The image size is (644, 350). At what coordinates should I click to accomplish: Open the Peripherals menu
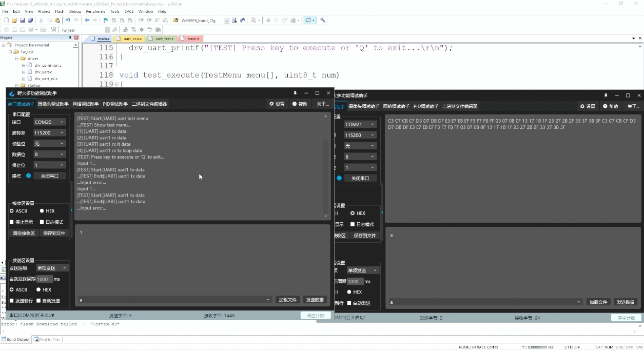pos(95,11)
